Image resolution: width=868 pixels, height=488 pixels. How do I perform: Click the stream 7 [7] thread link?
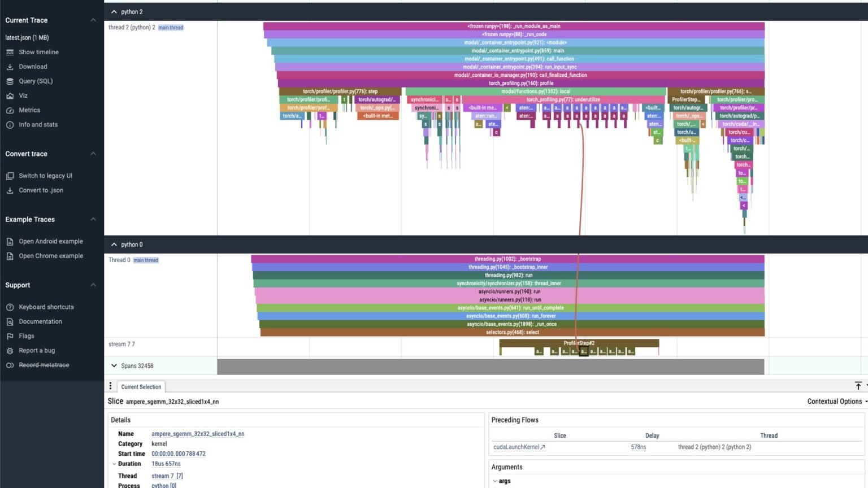pyautogui.click(x=167, y=476)
